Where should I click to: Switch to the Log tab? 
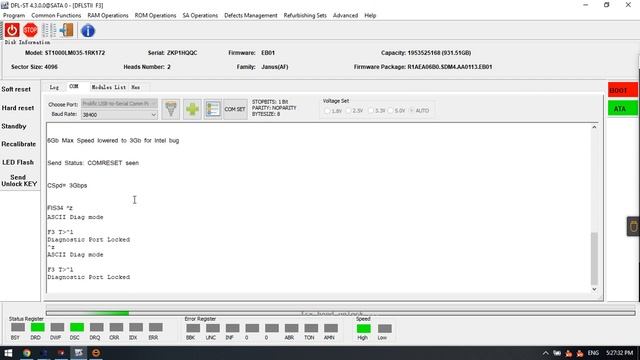pyautogui.click(x=54, y=87)
